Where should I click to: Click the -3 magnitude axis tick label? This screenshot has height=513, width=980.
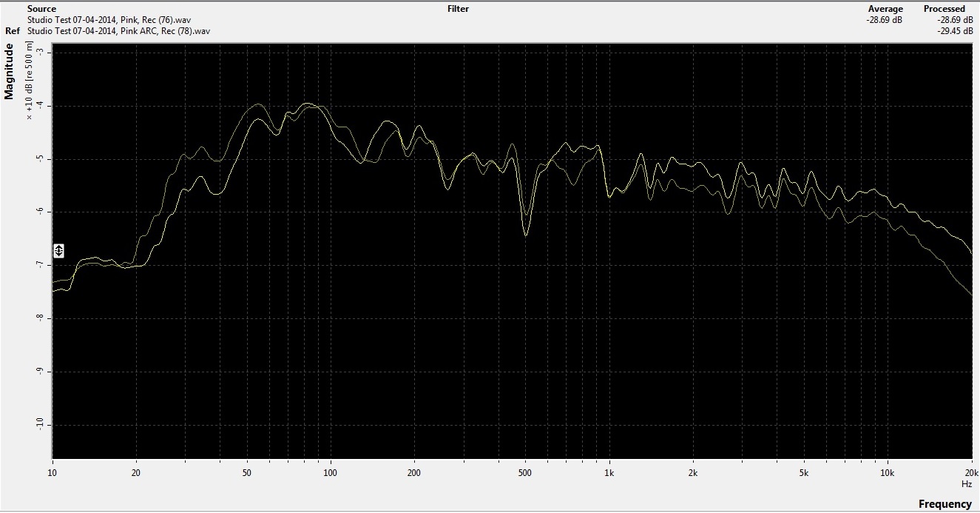pyautogui.click(x=38, y=53)
